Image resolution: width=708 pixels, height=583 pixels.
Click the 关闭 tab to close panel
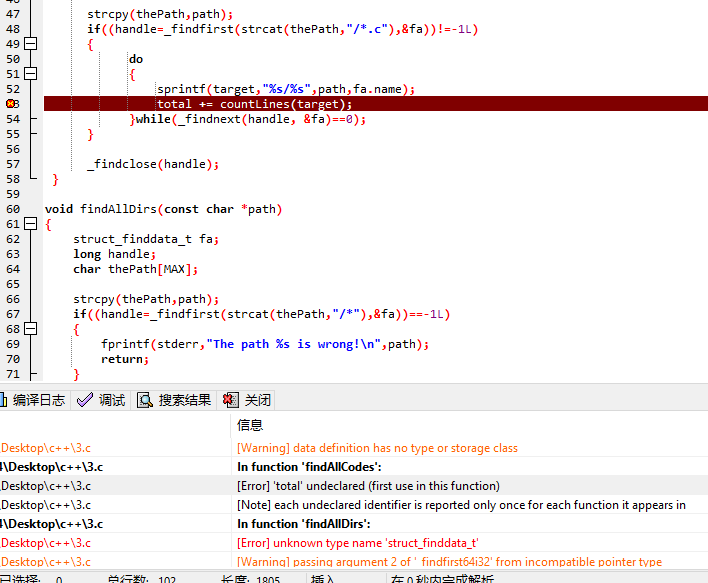(x=257, y=400)
